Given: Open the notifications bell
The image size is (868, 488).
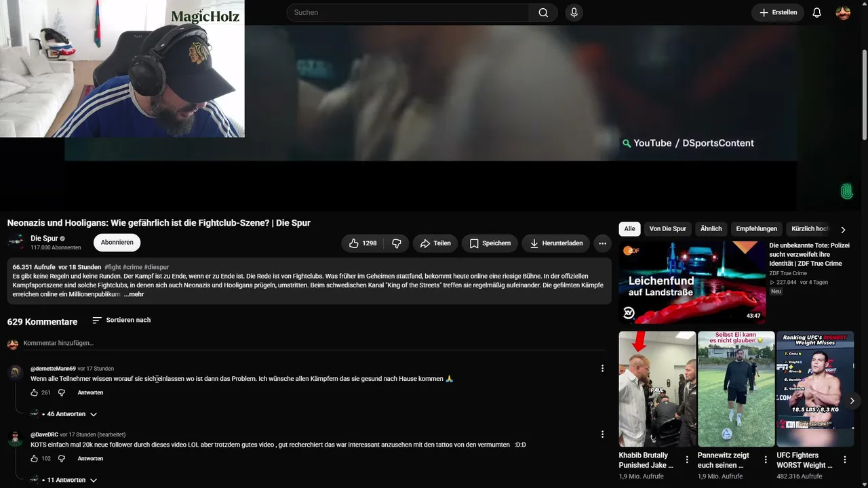Looking at the screenshot, I should pos(816,12).
